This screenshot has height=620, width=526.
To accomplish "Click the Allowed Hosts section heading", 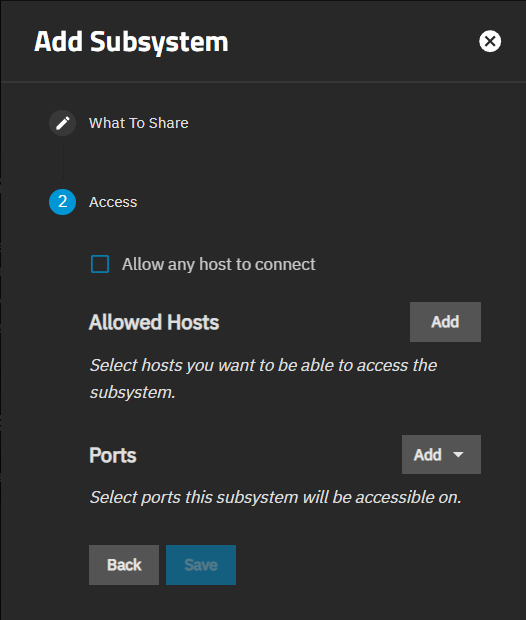I will 154,322.
